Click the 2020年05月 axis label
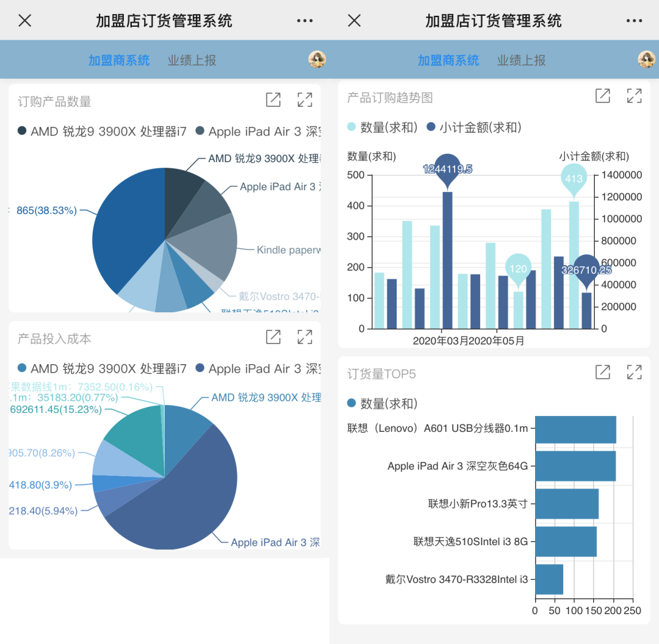The height and width of the screenshot is (644, 659). (496, 341)
